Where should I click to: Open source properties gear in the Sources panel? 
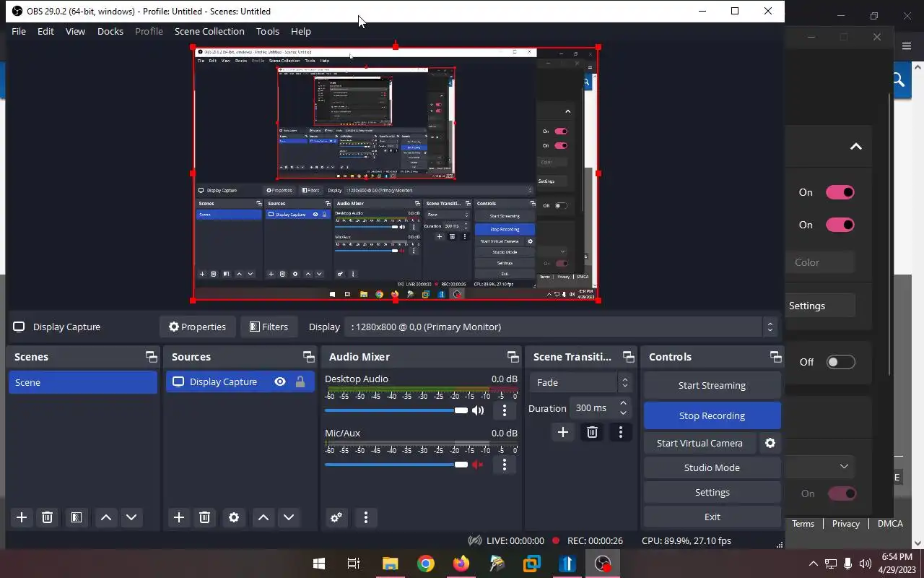click(233, 517)
